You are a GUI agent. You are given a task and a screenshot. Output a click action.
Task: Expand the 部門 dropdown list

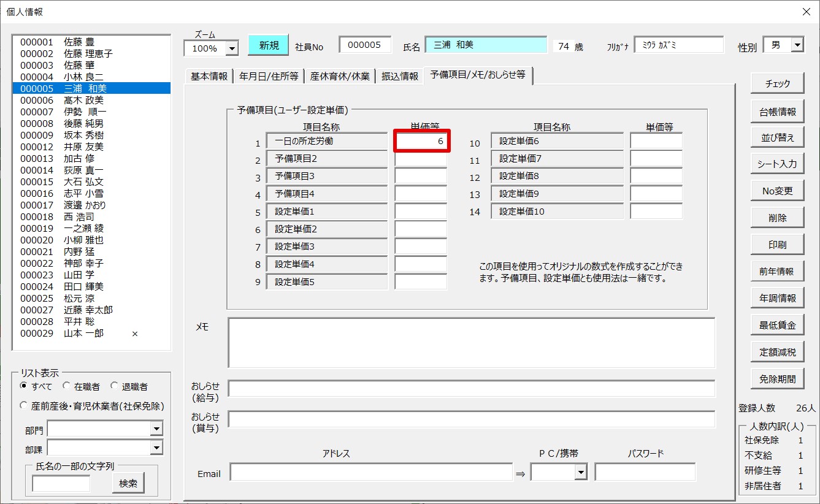tap(157, 429)
